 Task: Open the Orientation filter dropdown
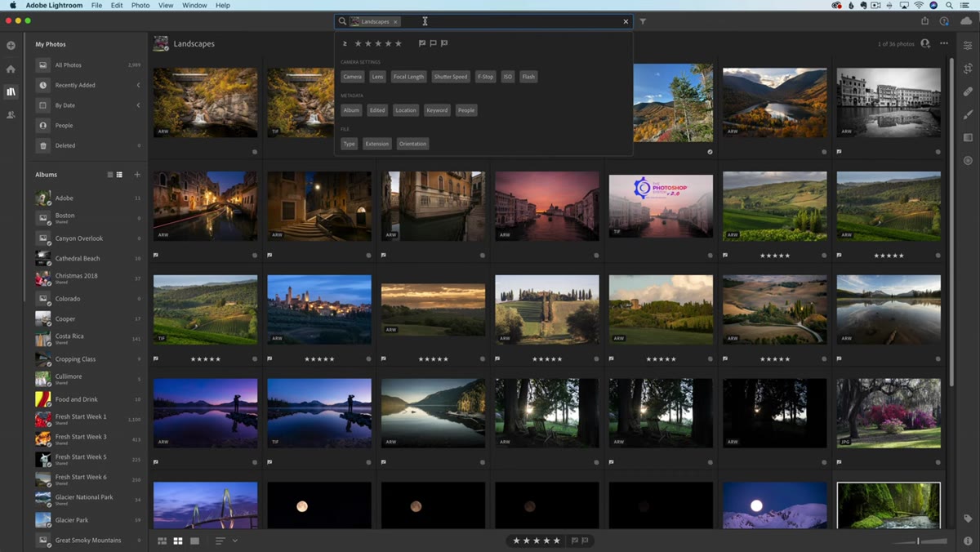click(x=412, y=144)
